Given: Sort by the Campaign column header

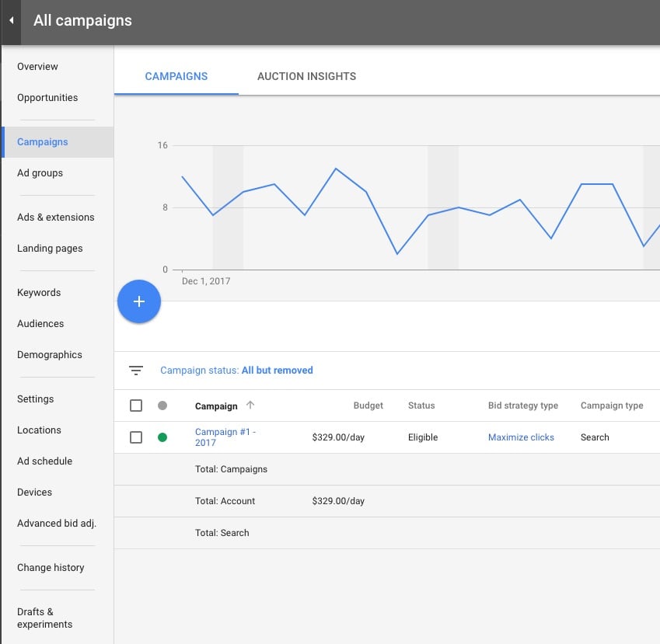Looking at the screenshot, I should [x=216, y=406].
